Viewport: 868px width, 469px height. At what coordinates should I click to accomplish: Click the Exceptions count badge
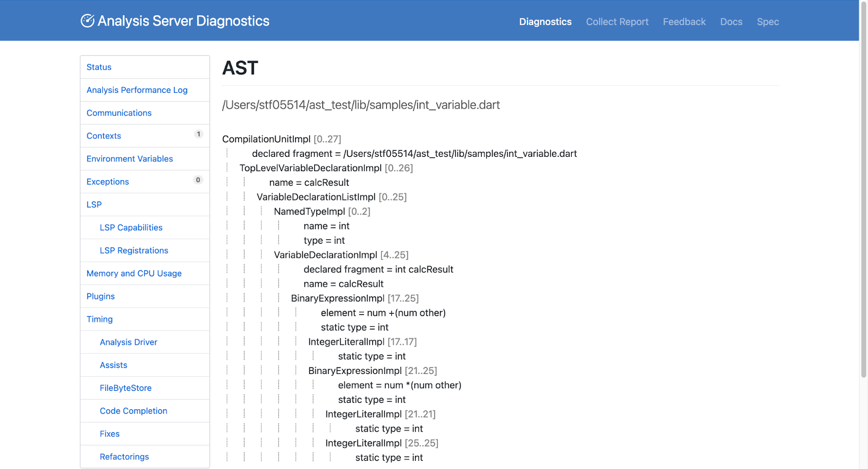198,180
